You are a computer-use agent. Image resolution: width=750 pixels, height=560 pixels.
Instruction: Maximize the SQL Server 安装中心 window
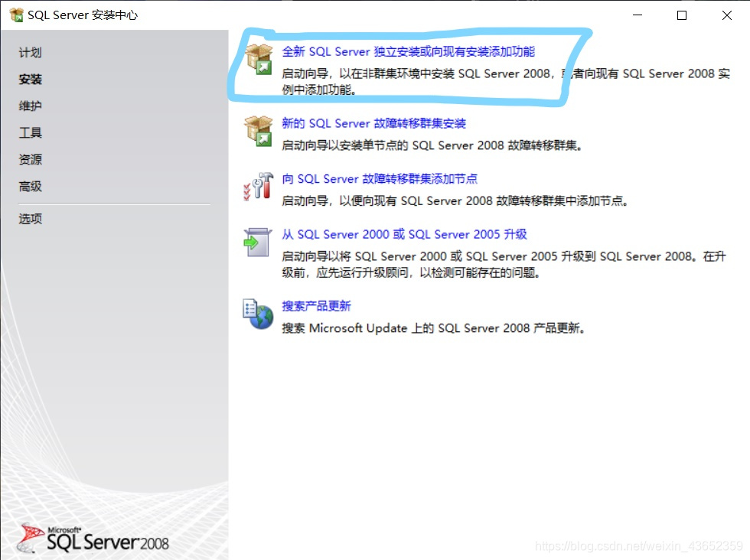[682, 15]
